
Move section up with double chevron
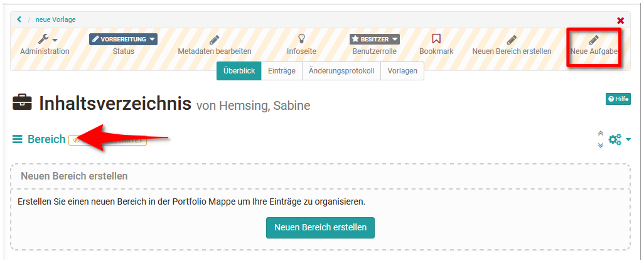pos(601,134)
